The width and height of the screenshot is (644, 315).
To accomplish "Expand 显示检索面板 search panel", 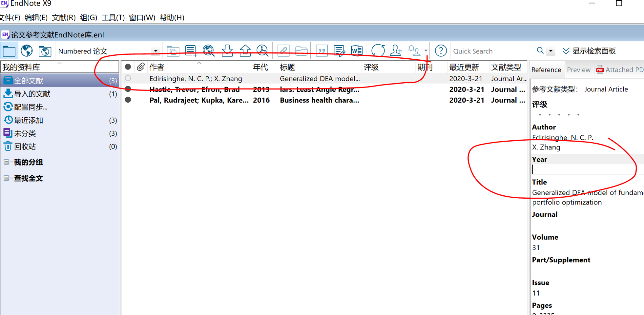I will point(589,51).
